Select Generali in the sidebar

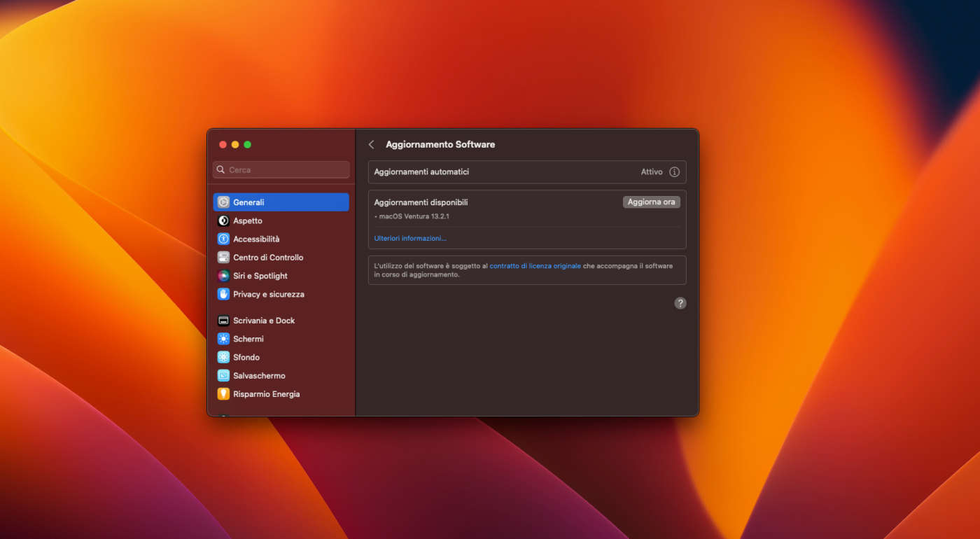[281, 202]
